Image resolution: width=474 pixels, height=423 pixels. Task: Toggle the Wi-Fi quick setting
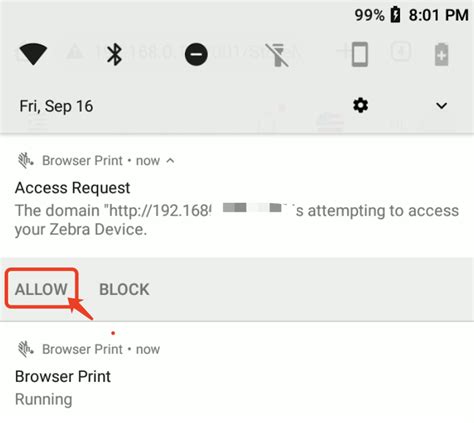point(33,54)
